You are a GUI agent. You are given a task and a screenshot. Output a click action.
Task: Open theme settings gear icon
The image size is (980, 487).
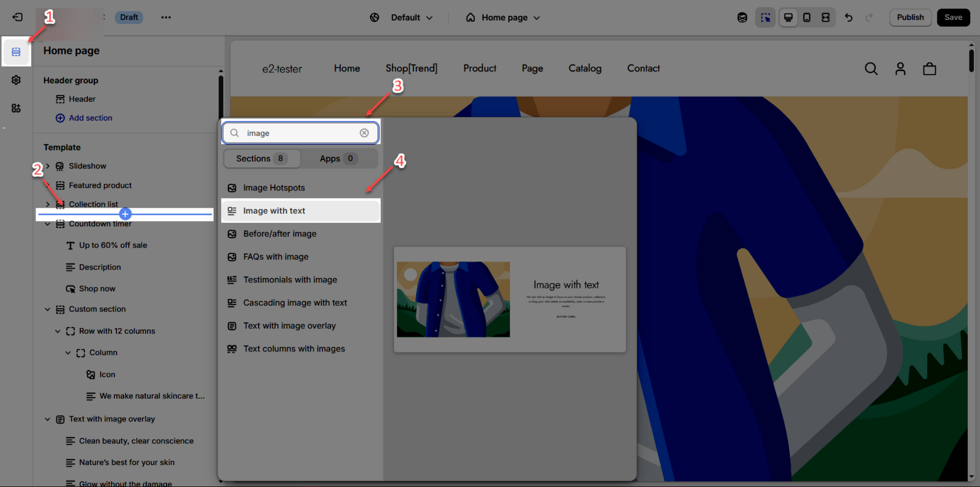(x=16, y=80)
